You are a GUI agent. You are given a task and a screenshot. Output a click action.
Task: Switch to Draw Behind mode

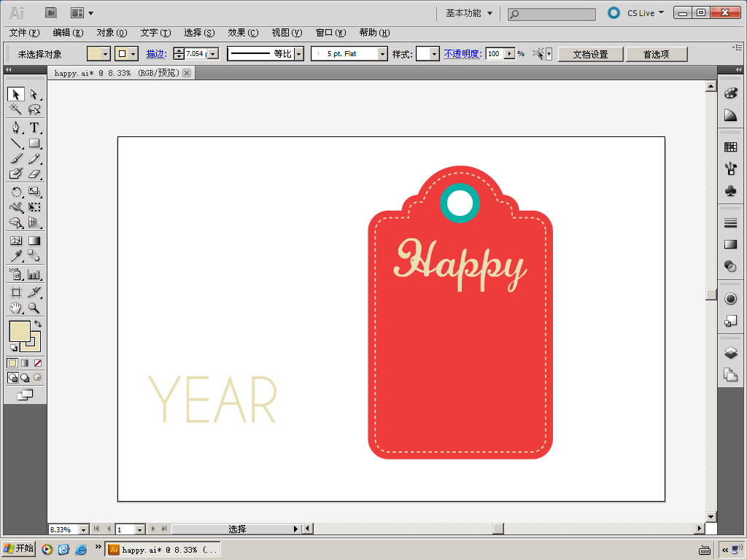pos(25,378)
